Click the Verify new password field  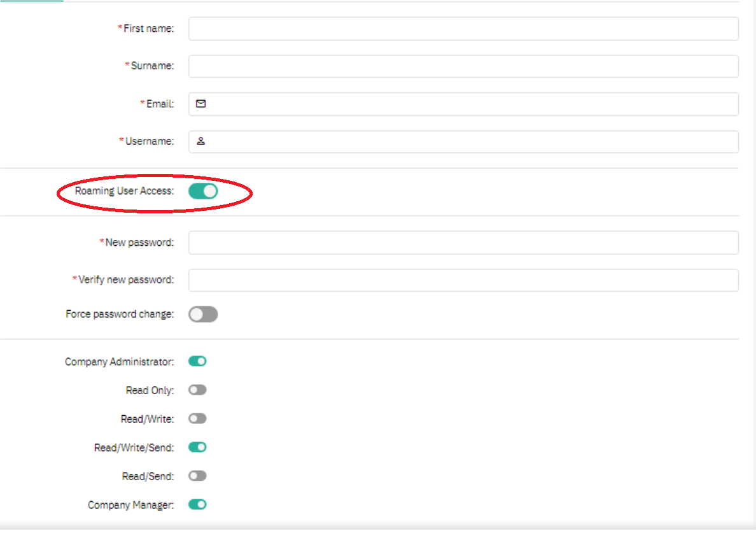[x=463, y=280]
